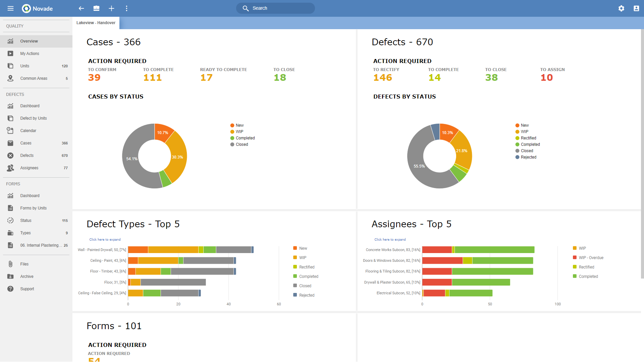Open the Defects Calendar icon
Screen dimensions: 644x362
coord(10,131)
